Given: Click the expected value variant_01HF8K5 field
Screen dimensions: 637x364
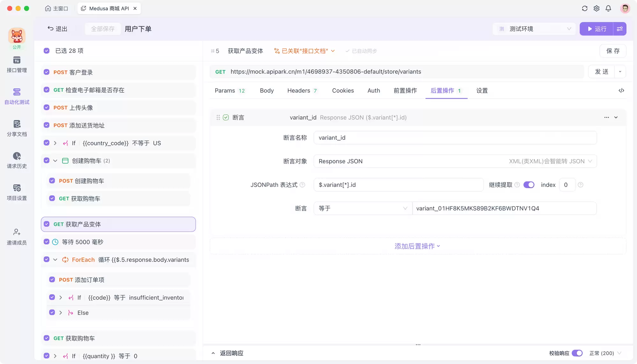Looking at the screenshot, I should pyautogui.click(x=504, y=208).
